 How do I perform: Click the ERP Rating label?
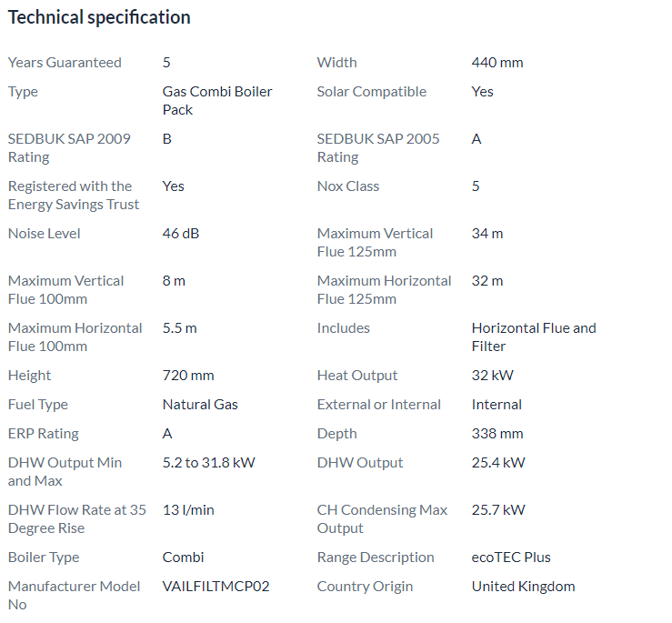pos(43,434)
